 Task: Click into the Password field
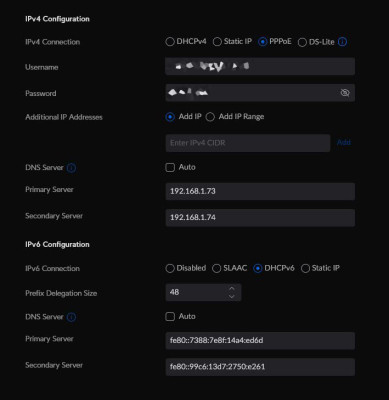tap(260, 93)
